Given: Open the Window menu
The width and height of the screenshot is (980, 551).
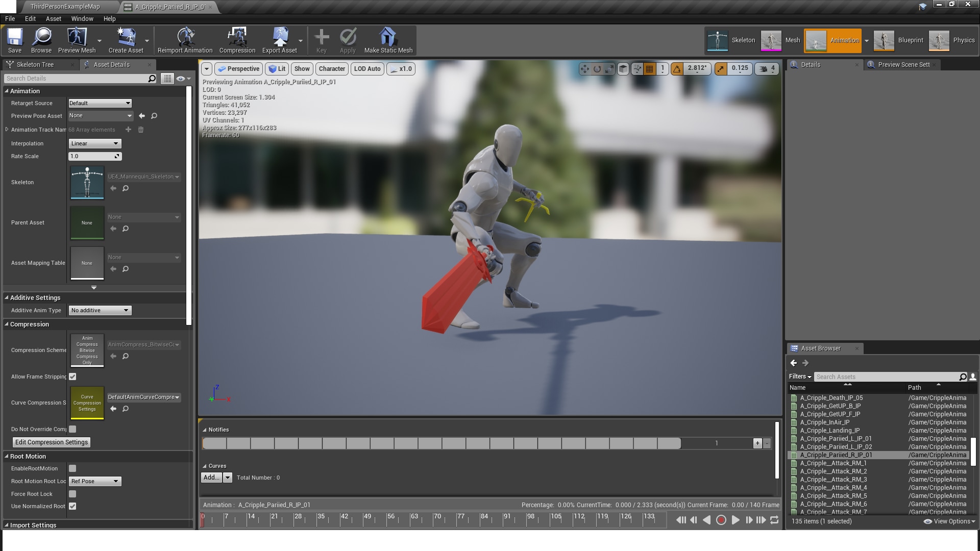Looking at the screenshot, I should coord(82,18).
